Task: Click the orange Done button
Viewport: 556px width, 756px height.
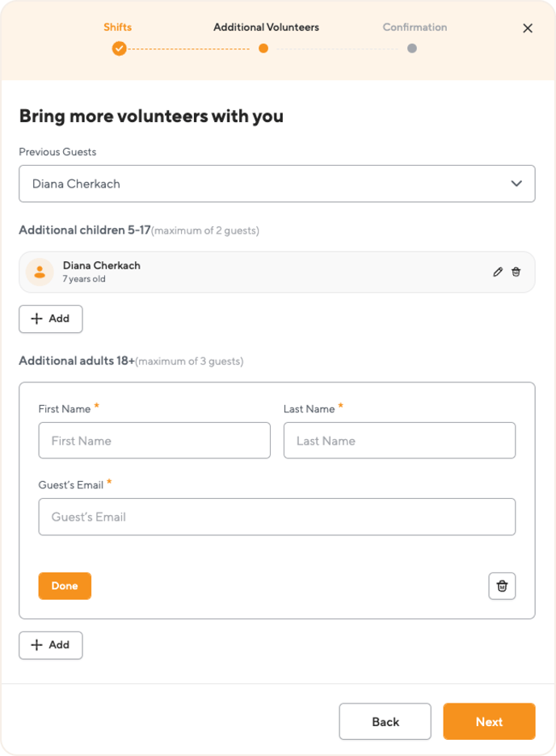Action: pyautogui.click(x=65, y=586)
